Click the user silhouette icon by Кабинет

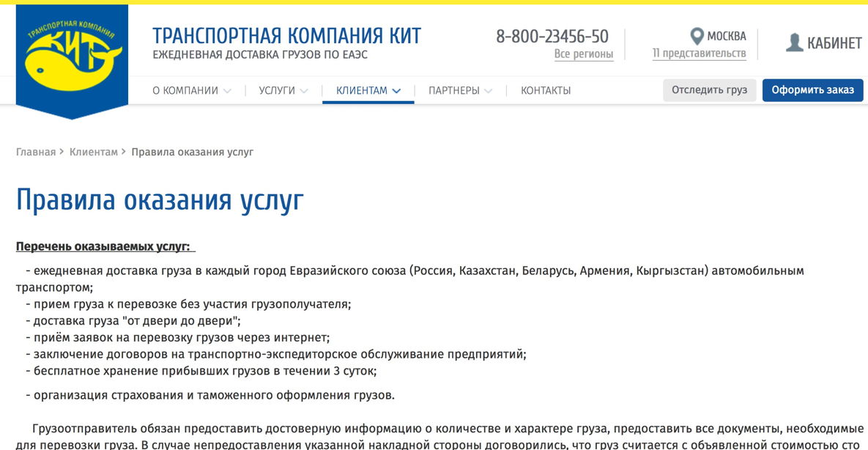[x=794, y=43]
